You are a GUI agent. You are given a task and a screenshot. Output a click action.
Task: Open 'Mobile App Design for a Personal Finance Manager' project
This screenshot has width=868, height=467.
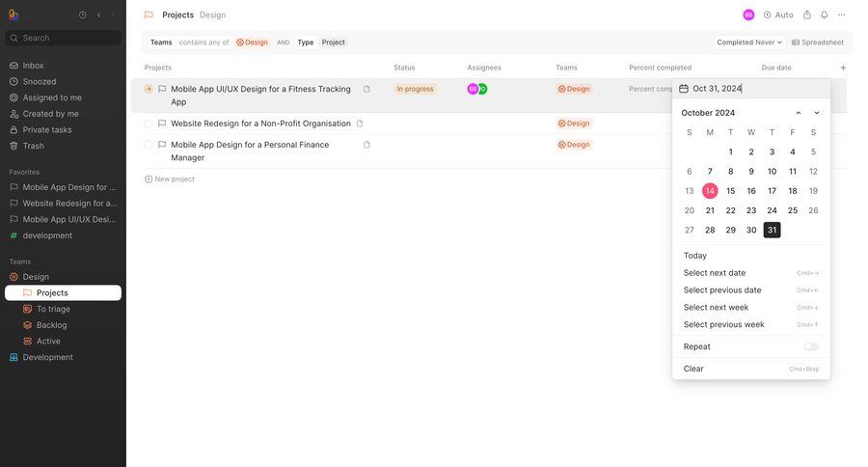(250, 151)
